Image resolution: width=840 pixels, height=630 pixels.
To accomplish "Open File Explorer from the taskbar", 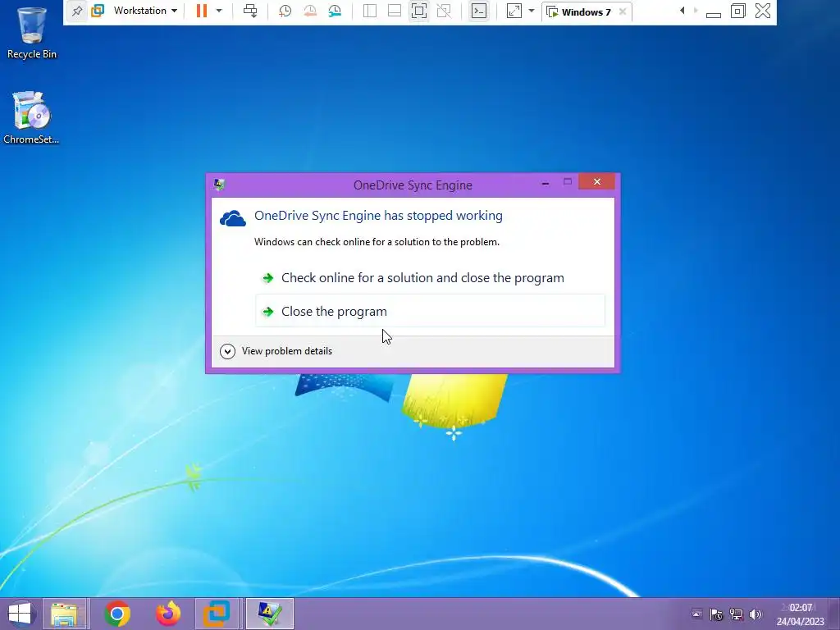I will tap(65, 614).
